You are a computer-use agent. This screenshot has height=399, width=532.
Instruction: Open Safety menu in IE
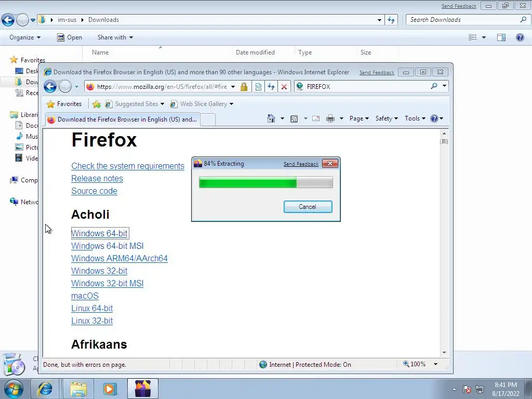point(387,118)
